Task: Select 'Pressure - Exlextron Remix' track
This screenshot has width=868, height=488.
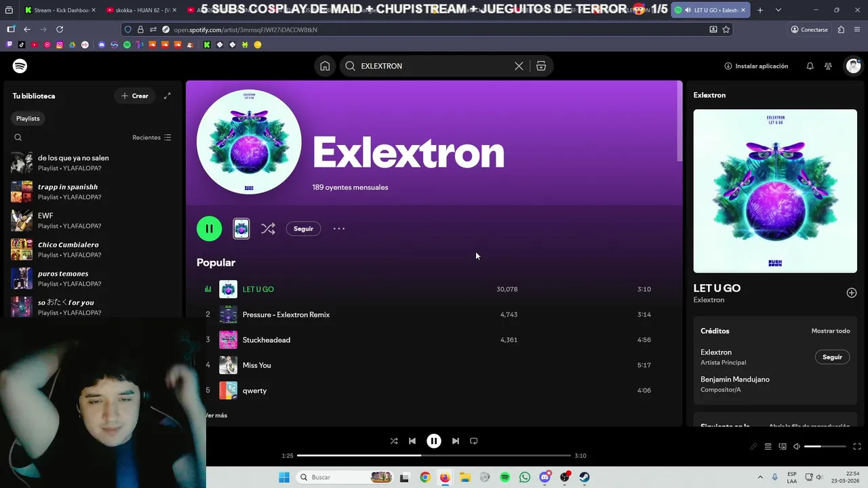Action: coord(434,314)
